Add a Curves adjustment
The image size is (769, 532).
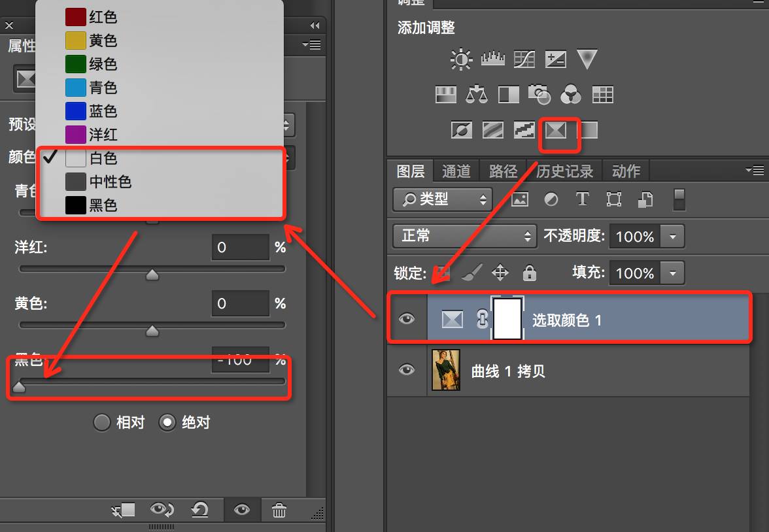coord(524,59)
